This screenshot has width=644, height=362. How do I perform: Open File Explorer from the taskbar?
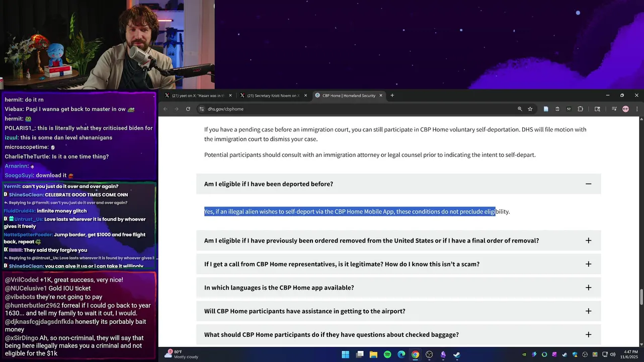point(373,354)
